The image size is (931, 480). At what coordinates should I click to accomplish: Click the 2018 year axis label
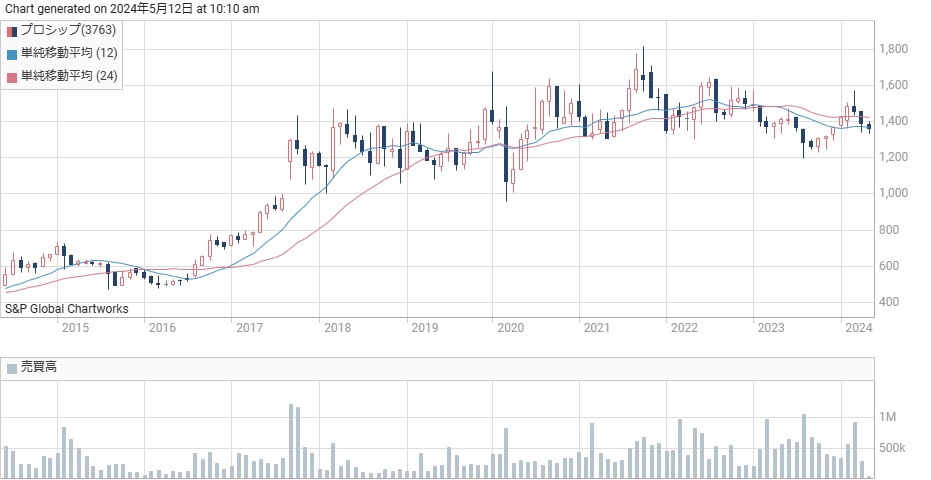pyautogui.click(x=337, y=328)
